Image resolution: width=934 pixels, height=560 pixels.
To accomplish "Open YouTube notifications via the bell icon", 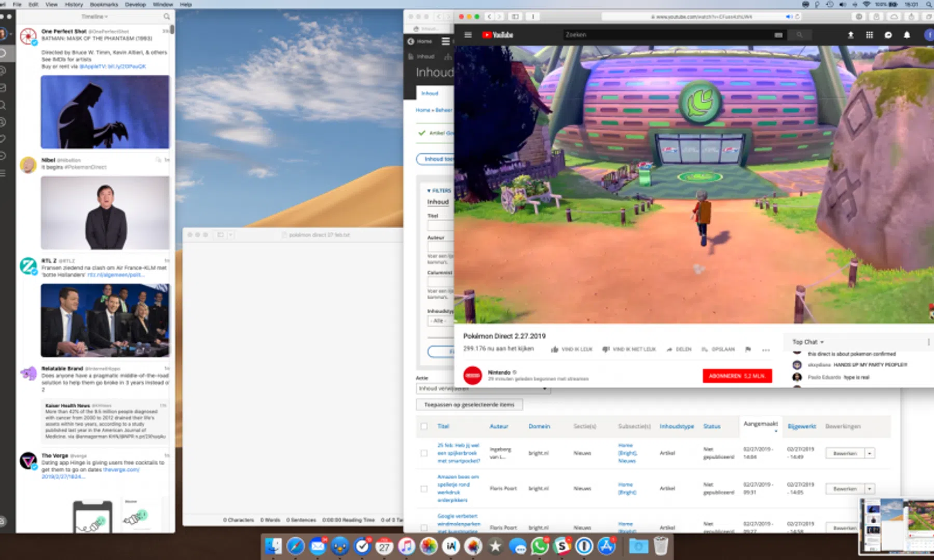I will (907, 35).
